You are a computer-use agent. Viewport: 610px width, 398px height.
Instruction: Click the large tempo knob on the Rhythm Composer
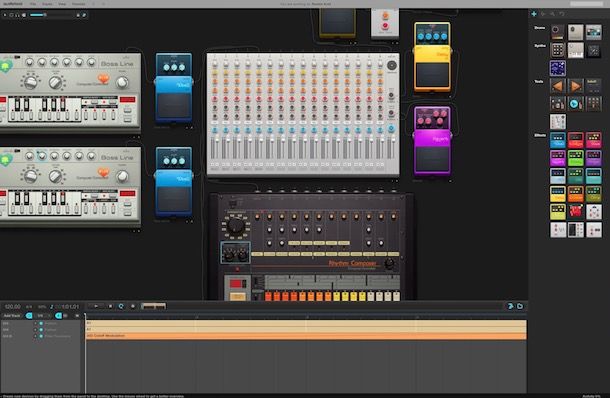click(236, 225)
